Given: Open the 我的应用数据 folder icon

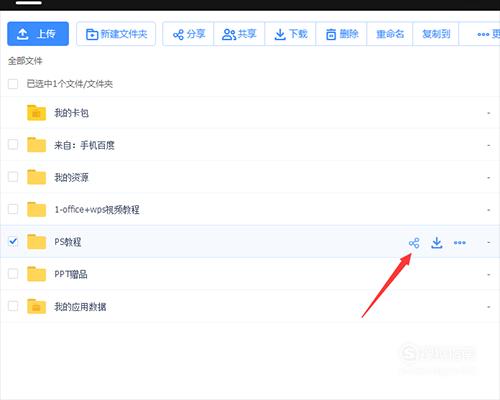Looking at the screenshot, I should (36, 306).
